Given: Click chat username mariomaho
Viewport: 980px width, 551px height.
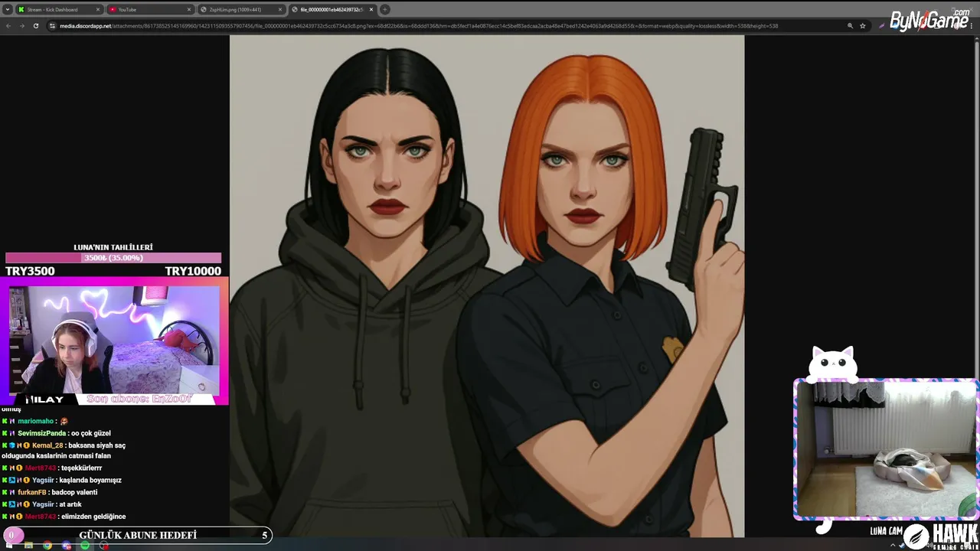Looking at the screenshot, I should (x=36, y=421).
